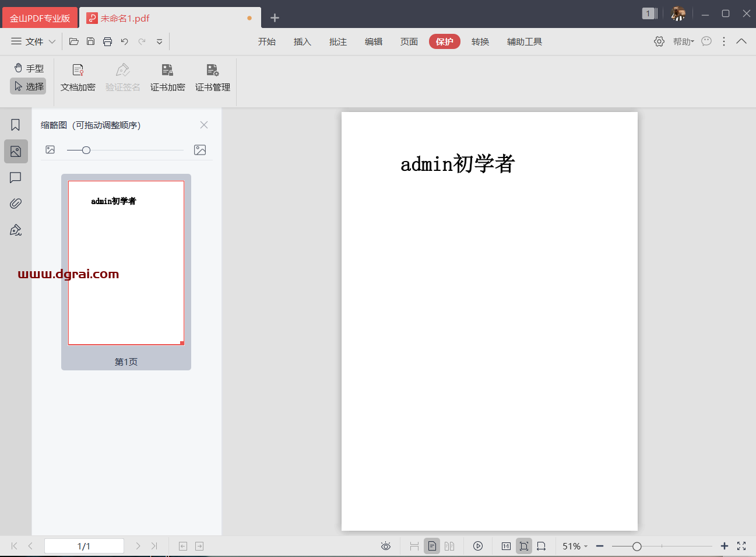Image resolution: width=756 pixels, height=557 pixels.
Task: Toggle eye protection mode icon
Action: coord(386,546)
